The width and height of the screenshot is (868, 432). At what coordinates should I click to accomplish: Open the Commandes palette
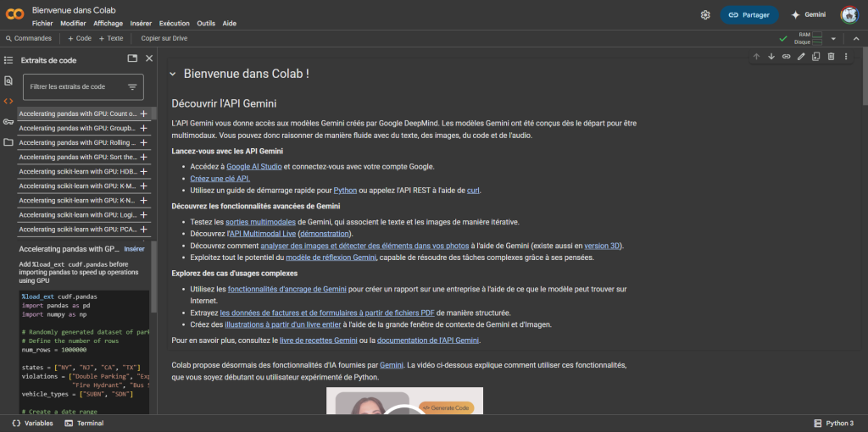28,38
